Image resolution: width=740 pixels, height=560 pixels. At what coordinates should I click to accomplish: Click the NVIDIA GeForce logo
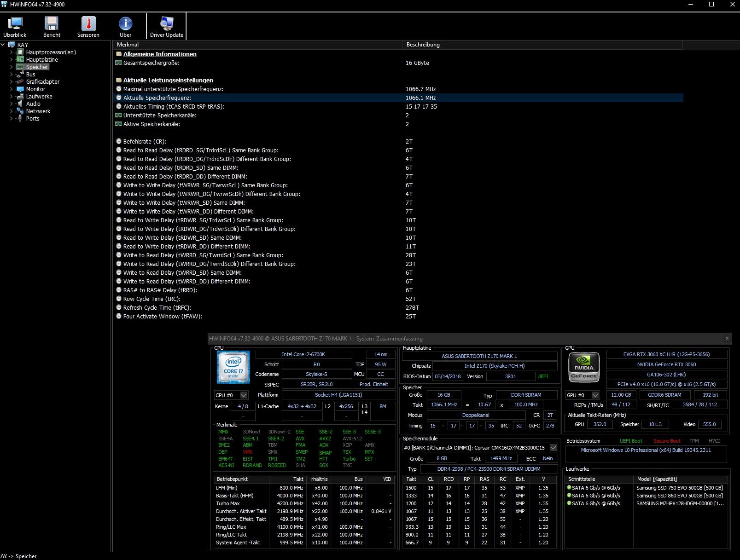tap(584, 367)
